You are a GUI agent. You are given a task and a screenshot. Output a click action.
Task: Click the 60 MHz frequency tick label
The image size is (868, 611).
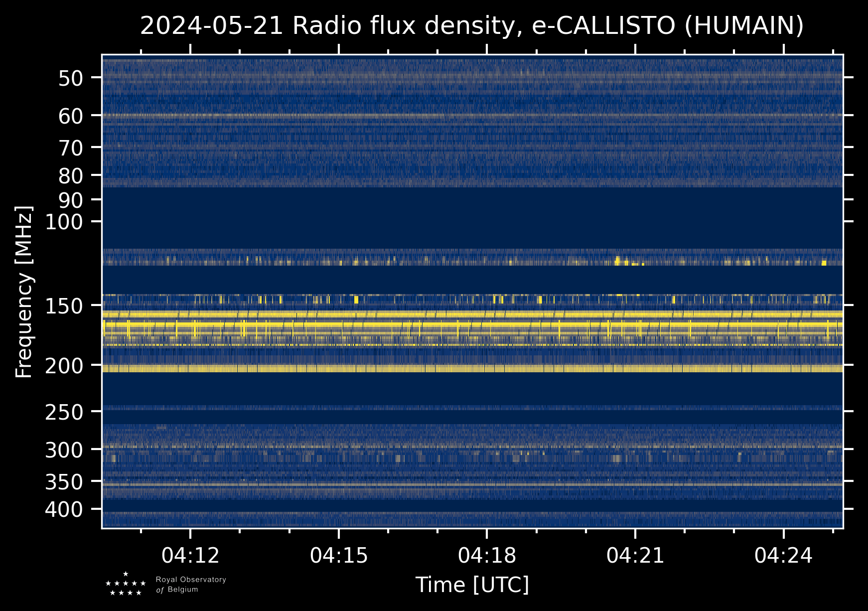coord(71,116)
